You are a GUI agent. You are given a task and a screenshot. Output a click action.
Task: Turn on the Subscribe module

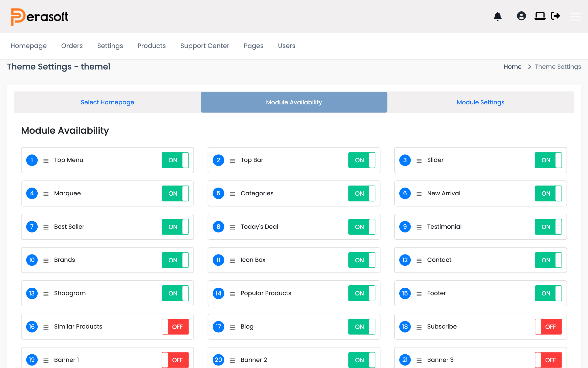tap(548, 327)
